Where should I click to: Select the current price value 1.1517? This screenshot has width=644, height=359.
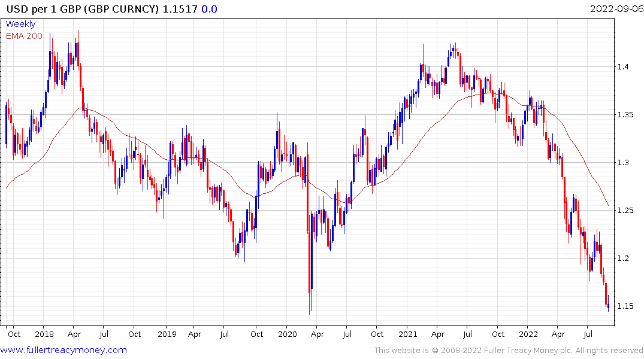(x=180, y=9)
